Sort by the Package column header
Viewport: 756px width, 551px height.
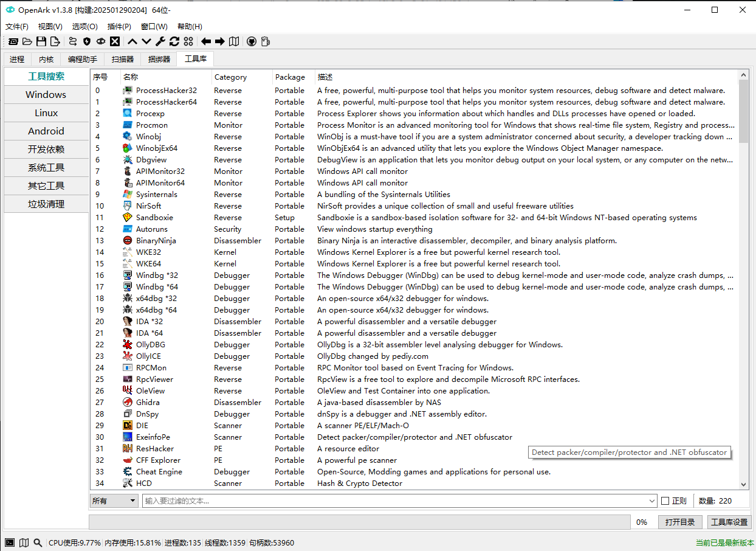[x=294, y=77]
